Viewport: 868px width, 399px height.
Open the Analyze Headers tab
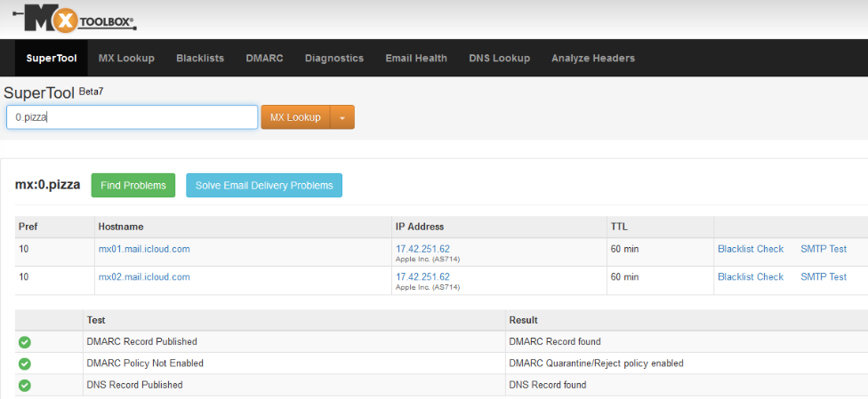(x=593, y=58)
